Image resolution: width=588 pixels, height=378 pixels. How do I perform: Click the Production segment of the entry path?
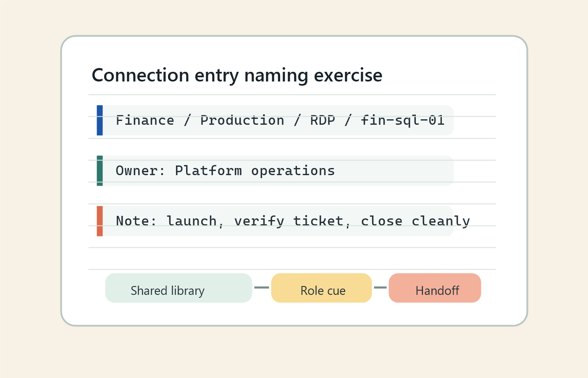242,121
